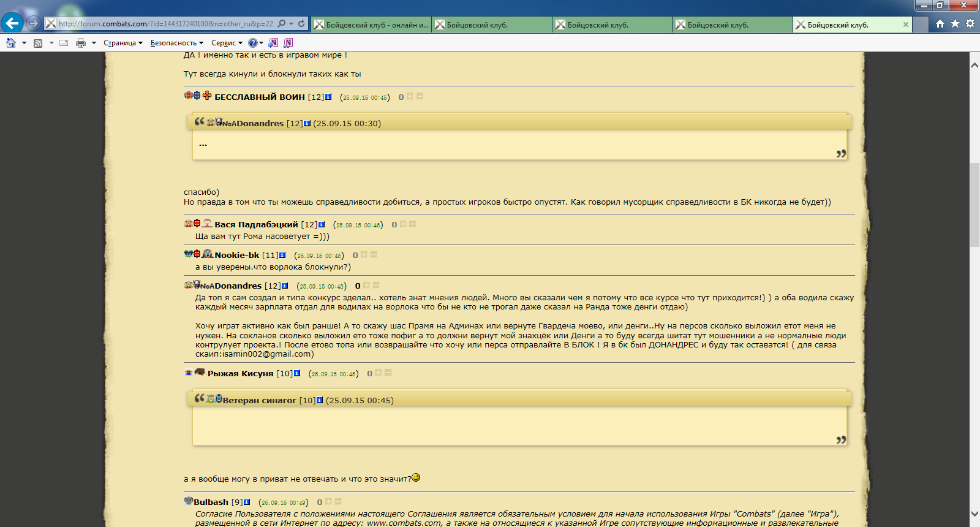Screen dimensions: 980x527
Task: Click plus rating on Вася Падлабэцкий post
Action: (x=403, y=224)
